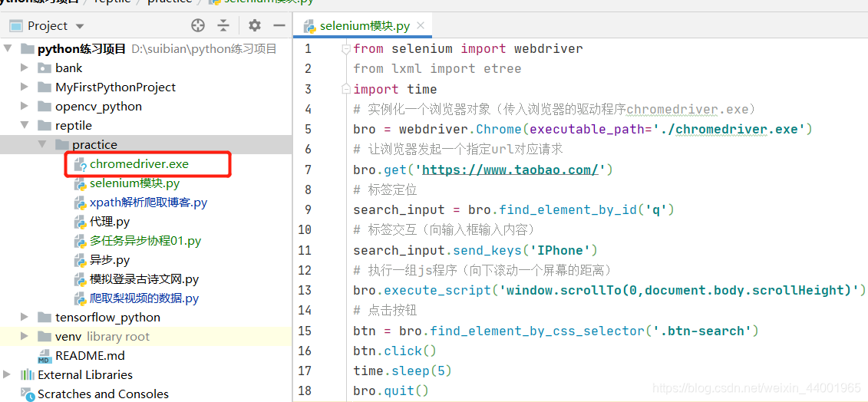Collapse the reptile folder
The height and width of the screenshot is (402, 868).
[25, 126]
